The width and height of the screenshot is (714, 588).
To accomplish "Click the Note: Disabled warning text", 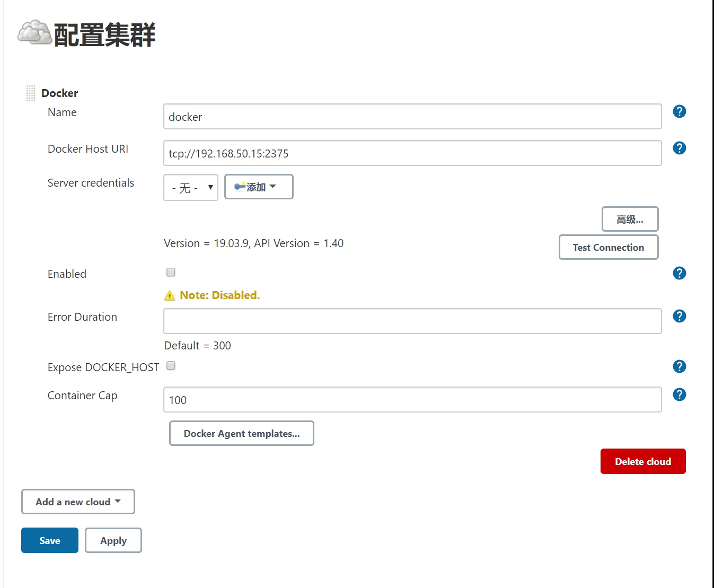I will pos(220,295).
